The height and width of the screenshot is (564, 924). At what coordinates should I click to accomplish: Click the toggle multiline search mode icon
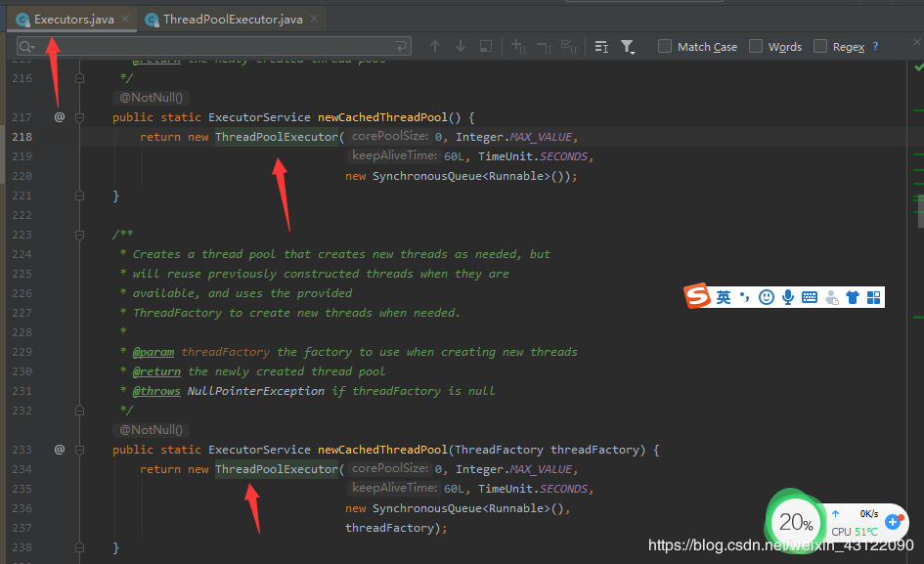tap(601, 47)
